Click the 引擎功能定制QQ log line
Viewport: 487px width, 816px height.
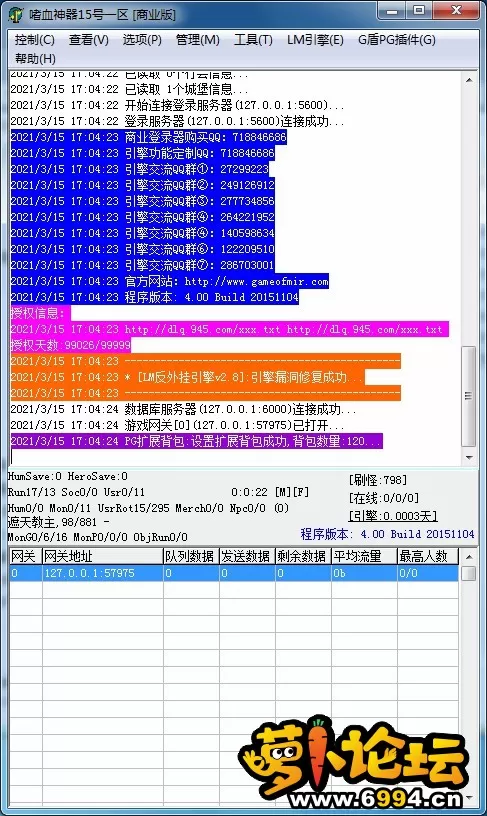143,154
